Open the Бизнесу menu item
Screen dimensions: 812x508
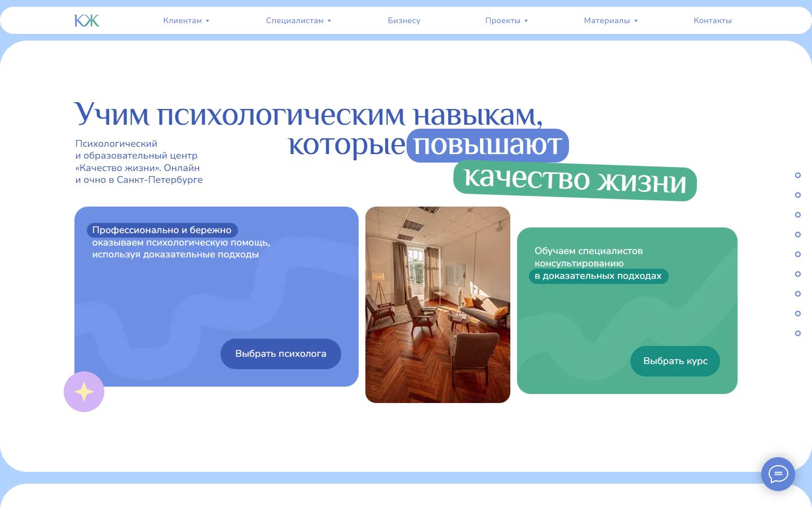point(404,20)
